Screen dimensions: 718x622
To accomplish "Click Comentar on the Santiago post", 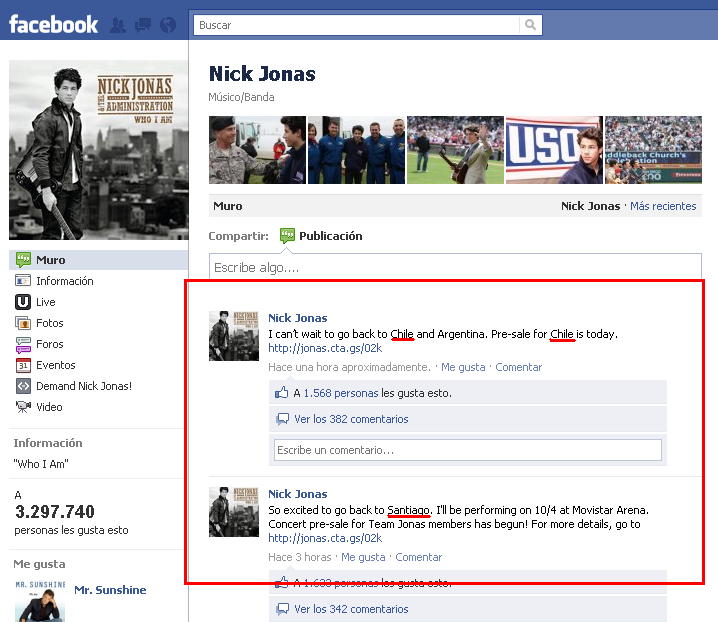I will click(x=419, y=557).
